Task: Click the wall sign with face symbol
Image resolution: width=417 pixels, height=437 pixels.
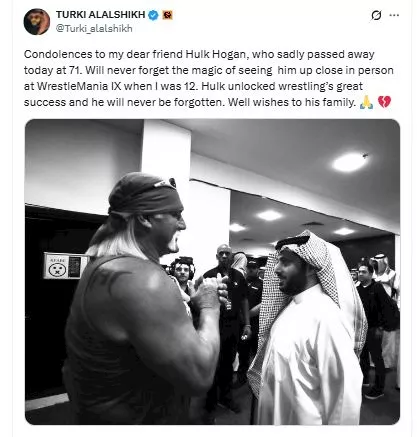Action: coord(65,266)
